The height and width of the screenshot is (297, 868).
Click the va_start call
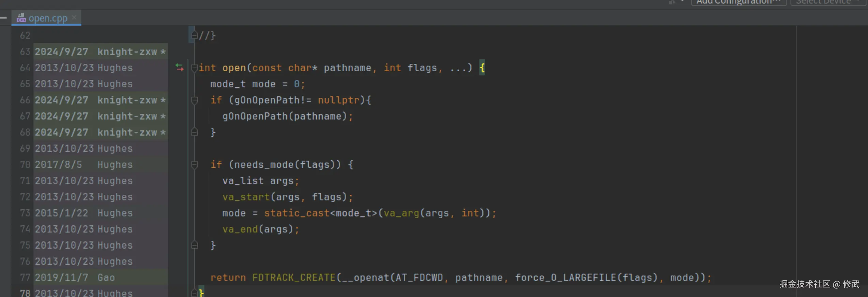(x=246, y=197)
